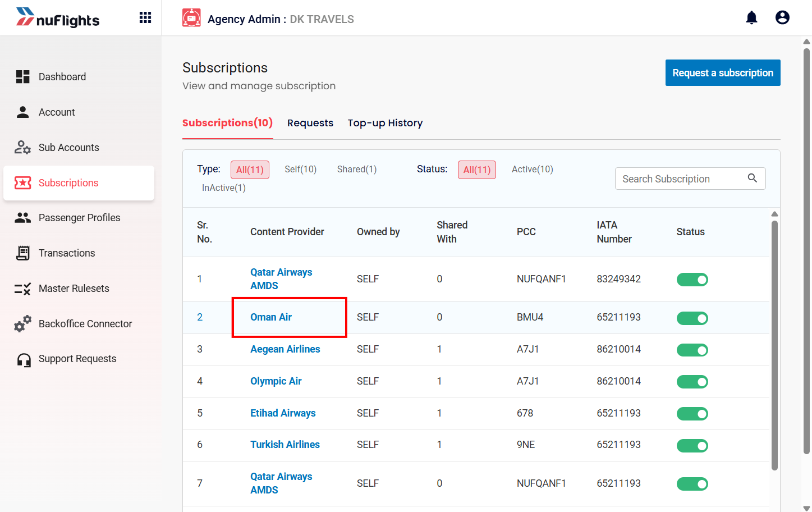812x512 pixels.
Task: Open notifications bell
Action: pos(751,18)
